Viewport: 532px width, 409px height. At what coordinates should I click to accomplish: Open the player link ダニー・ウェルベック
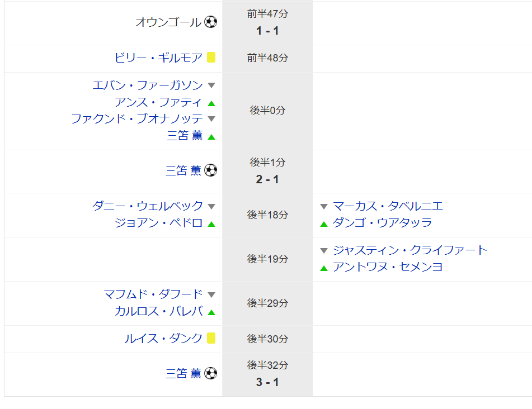point(148,206)
